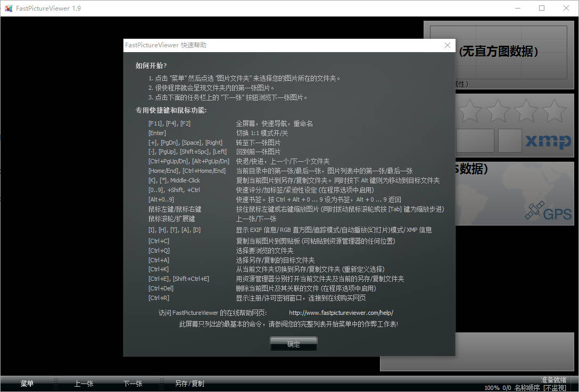The height and width of the screenshot is (392, 579).
Task: Click the 鼠标滚轮/扩展键 entry
Action: pyautogui.click(x=172, y=219)
